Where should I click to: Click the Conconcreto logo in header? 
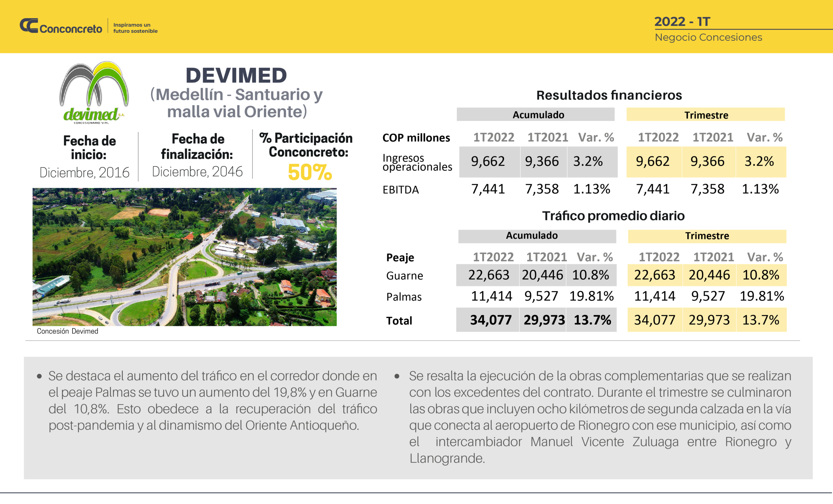tap(61, 26)
